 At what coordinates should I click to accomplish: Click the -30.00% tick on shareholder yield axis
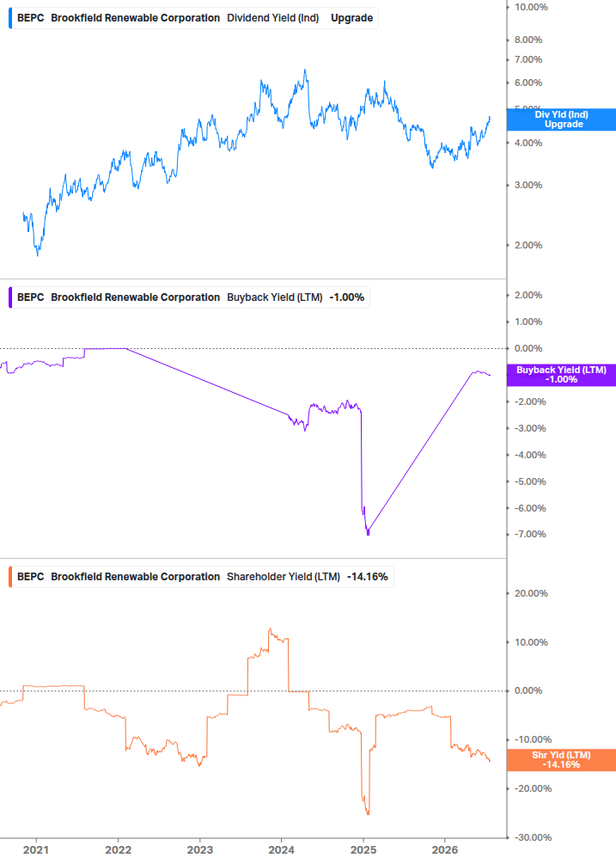click(x=533, y=837)
